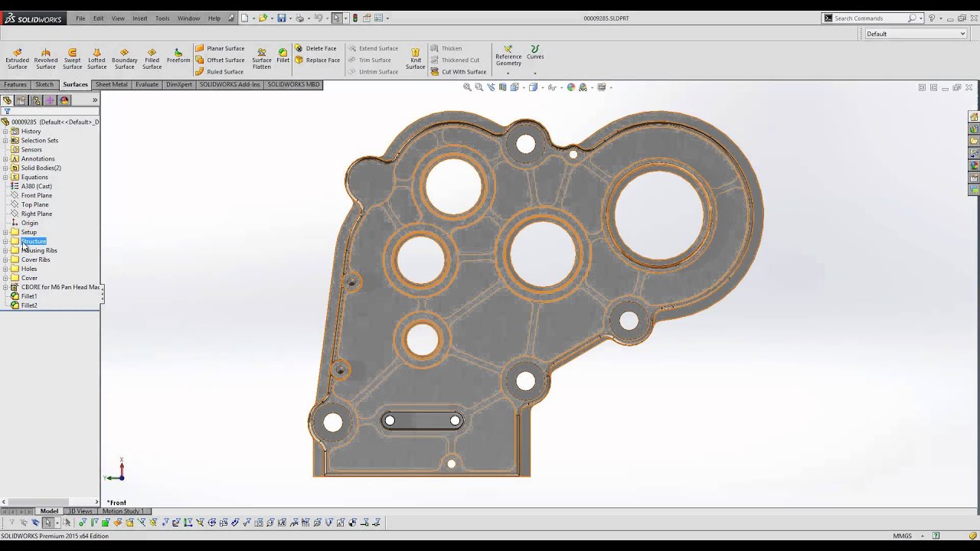Select the Boundary Surface tool
This screenshot has height=551, width=980.
pyautogui.click(x=124, y=58)
